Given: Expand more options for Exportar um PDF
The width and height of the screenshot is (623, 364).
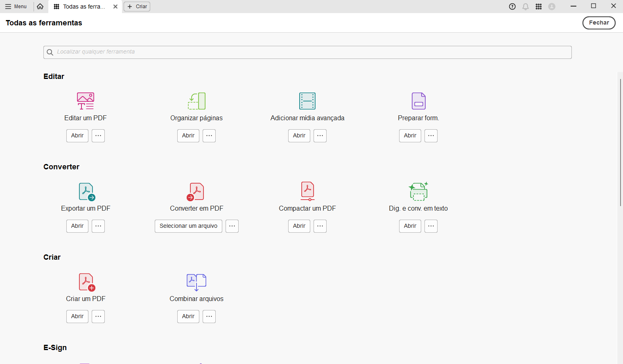Looking at the screenshot, I should [98, 226].
